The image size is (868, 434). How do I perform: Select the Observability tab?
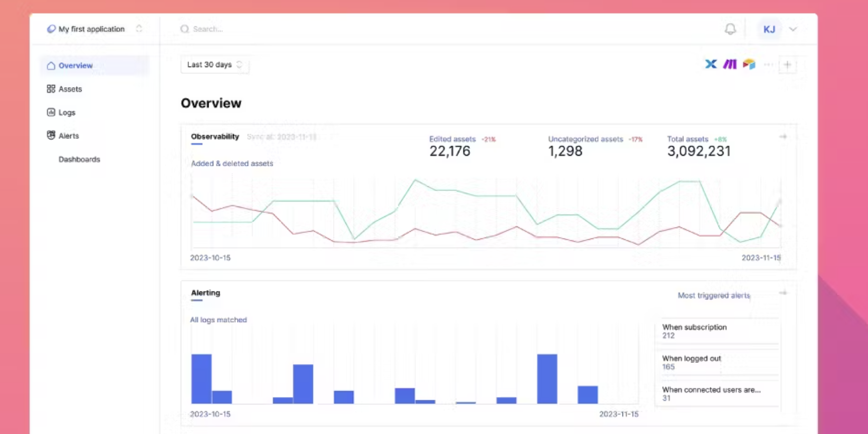pyautogui.click(x=215, y=137)
